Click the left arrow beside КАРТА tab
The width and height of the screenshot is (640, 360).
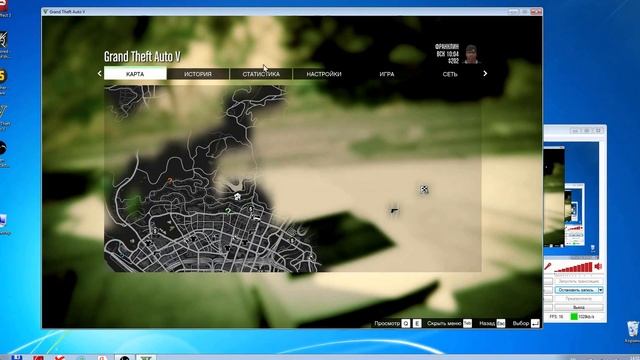click(x=99, y=73)
